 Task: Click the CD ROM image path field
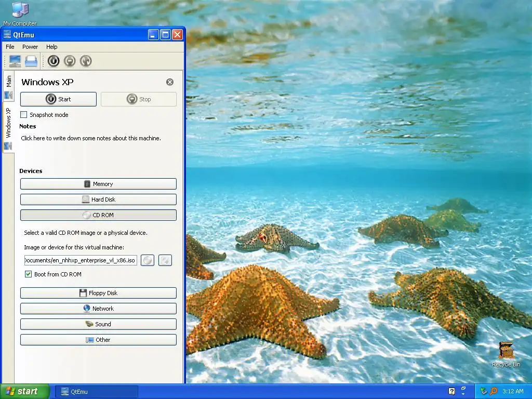point(81,260)
